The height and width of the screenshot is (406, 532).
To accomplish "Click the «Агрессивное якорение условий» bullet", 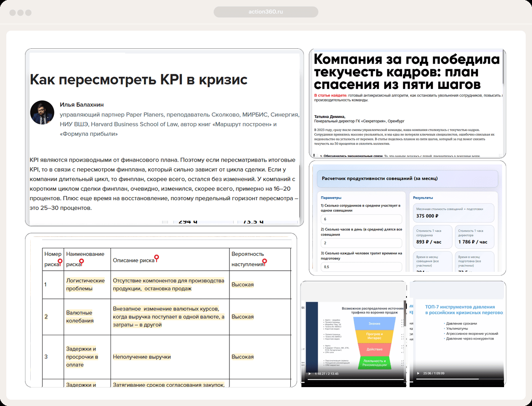I will click(x=472, y=334).
